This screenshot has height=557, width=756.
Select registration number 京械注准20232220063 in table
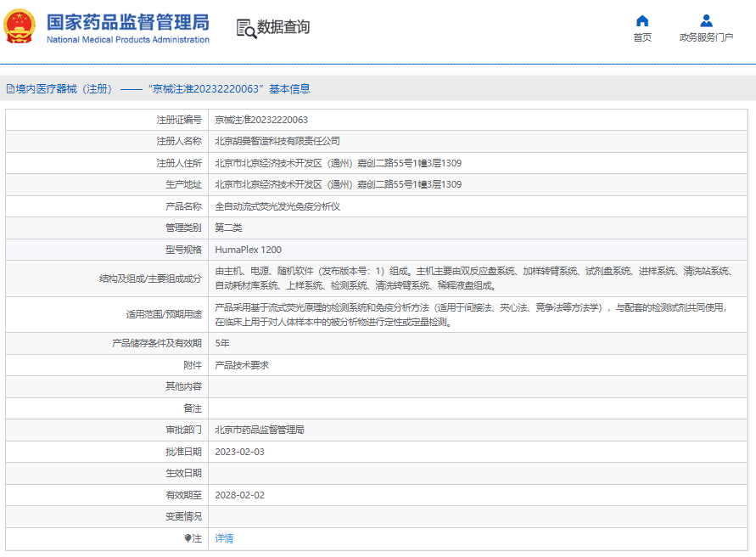[x=261, y=120]
